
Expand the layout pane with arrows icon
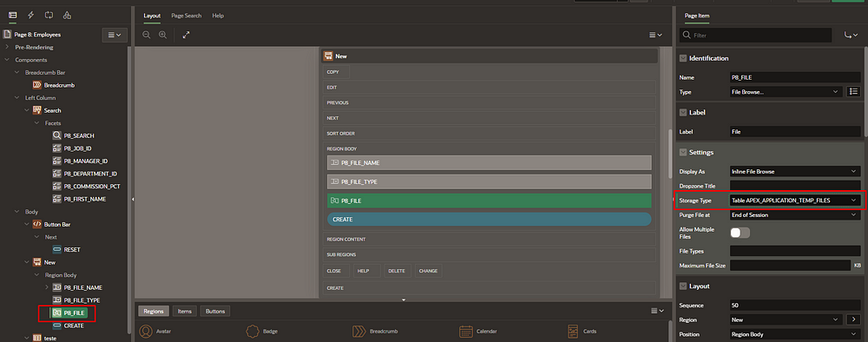(187, 35)
